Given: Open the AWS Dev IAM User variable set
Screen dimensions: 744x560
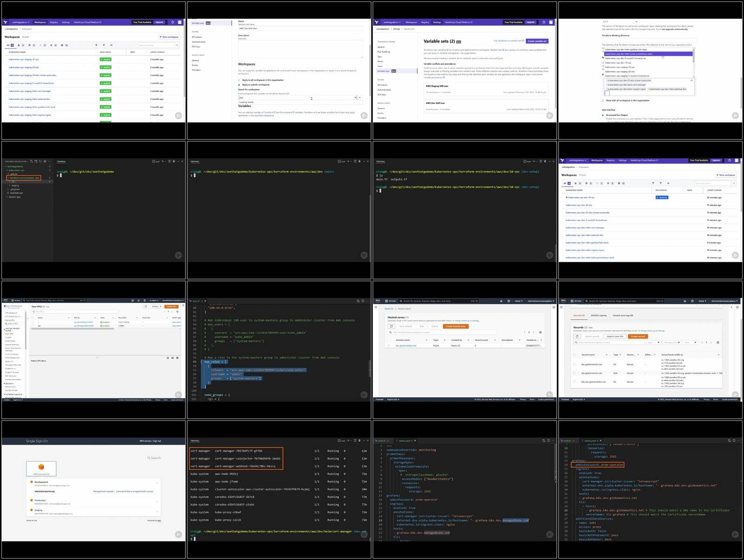Looking at the screenshot, I should (x=435, y=103).
